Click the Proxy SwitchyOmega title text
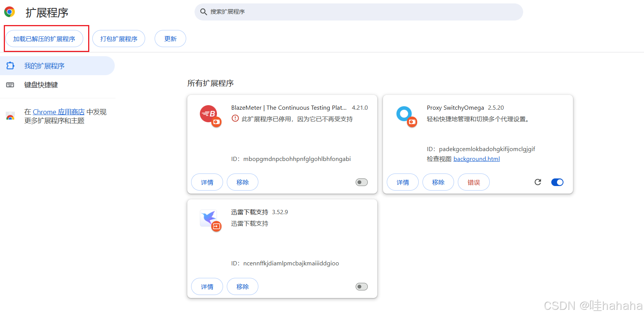The image size is (644, 317). (x=455, y=108)
